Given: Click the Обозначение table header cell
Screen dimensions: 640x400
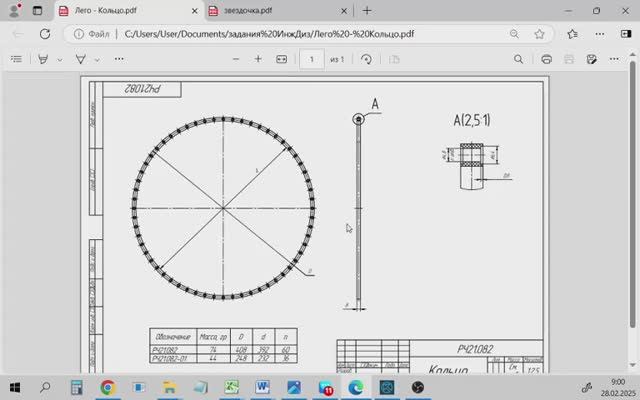Looking at the screenshot, I should (173, 337).
